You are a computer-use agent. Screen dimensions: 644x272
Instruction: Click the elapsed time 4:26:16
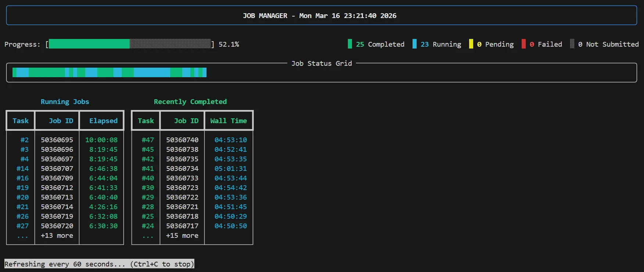coord(103,207)
